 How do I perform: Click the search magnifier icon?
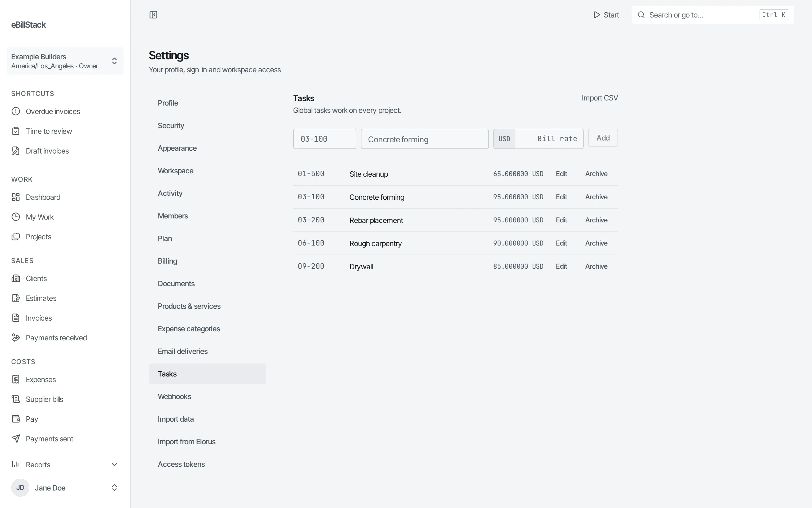click(x=641, y=15)
